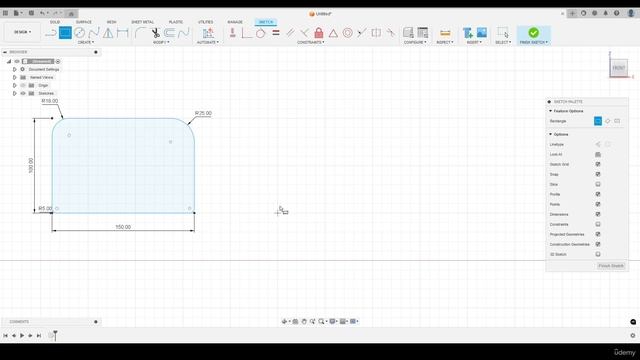Screen dimensions: 640x360
Task: Apply Equal constraint icon
Action: coord(276,33)
